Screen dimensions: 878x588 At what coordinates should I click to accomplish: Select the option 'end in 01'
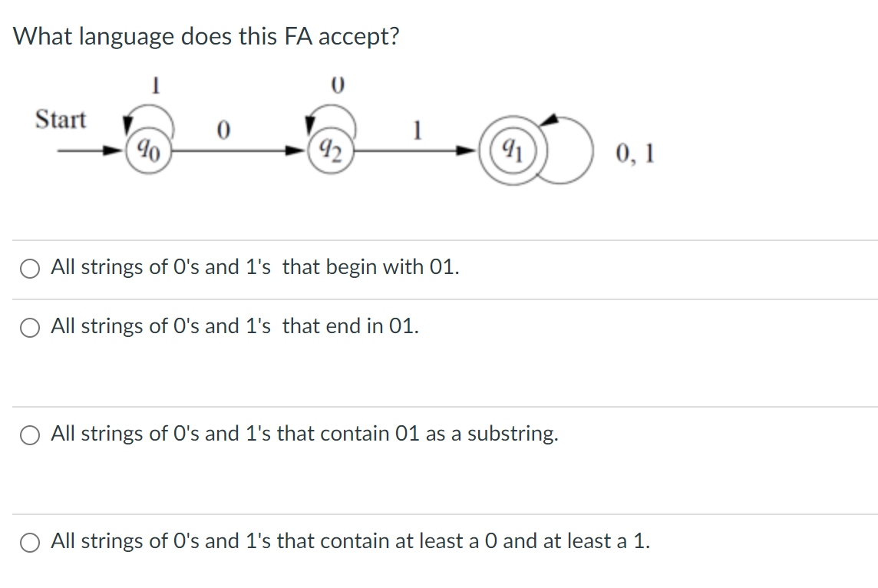click(31, 328)
